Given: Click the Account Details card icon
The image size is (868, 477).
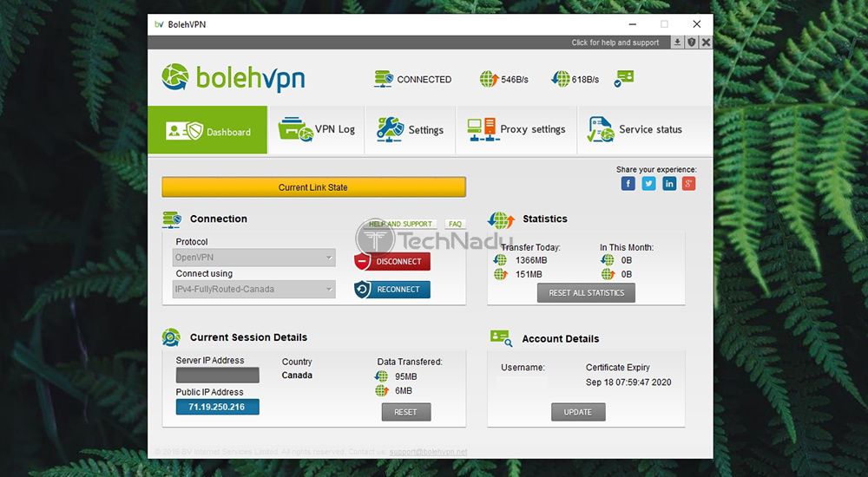Looking at the screenshot, I should (x=502, y=338).
